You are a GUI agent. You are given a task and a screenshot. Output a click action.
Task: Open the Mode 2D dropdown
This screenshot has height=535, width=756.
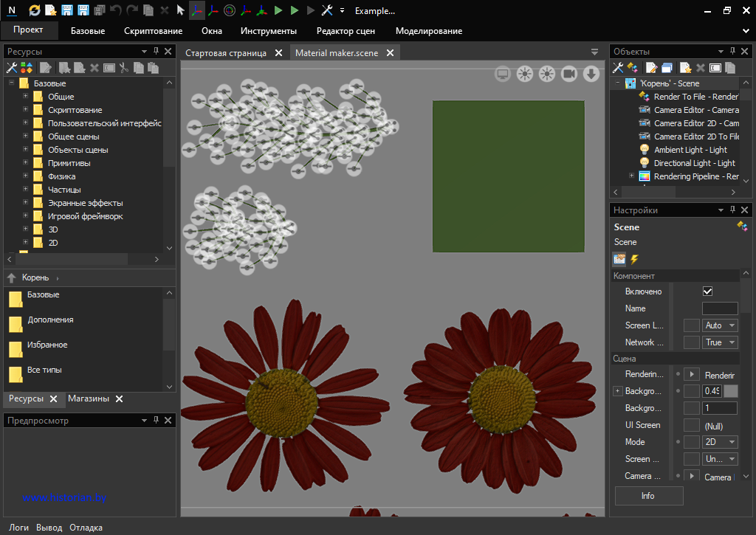point(720,442)
